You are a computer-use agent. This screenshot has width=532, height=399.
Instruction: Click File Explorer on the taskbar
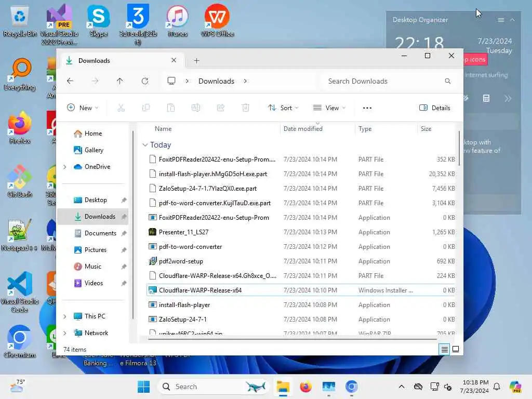283,387
